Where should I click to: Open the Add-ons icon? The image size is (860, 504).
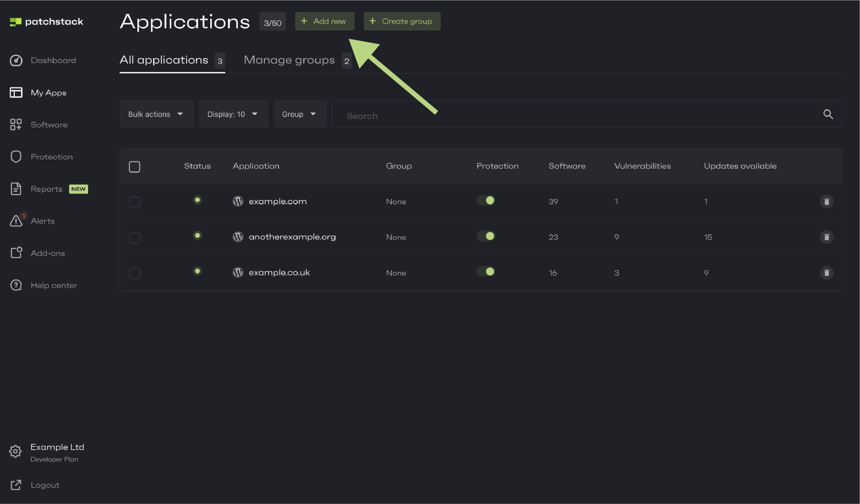[16, 253]
